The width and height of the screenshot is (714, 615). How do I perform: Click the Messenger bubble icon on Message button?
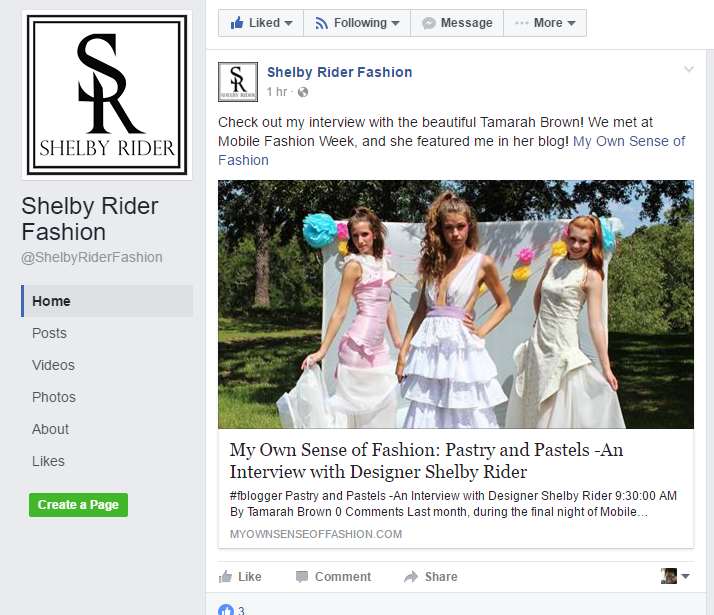[x=428, y=23]
